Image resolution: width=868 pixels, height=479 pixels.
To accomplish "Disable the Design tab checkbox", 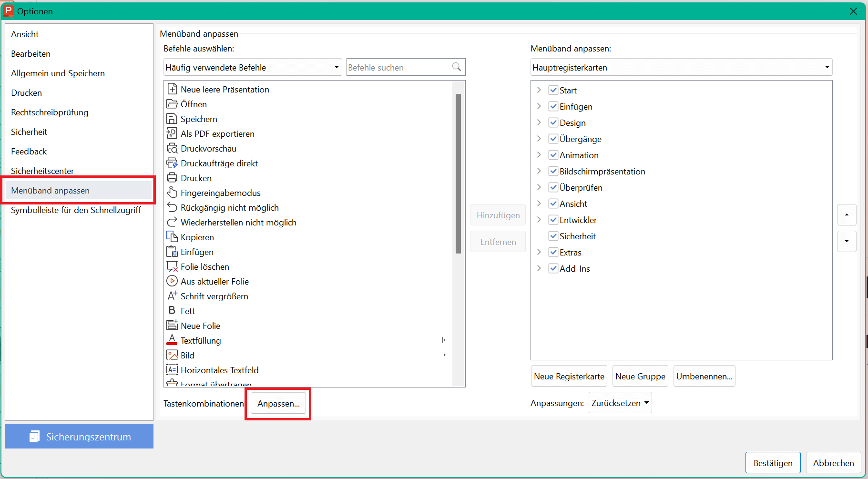I will point(553,123).
